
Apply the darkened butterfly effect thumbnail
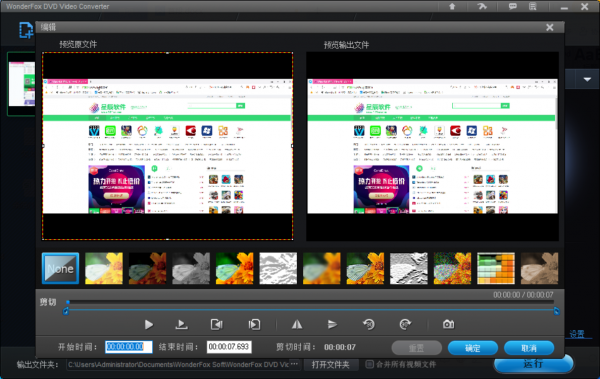(148, 268)
